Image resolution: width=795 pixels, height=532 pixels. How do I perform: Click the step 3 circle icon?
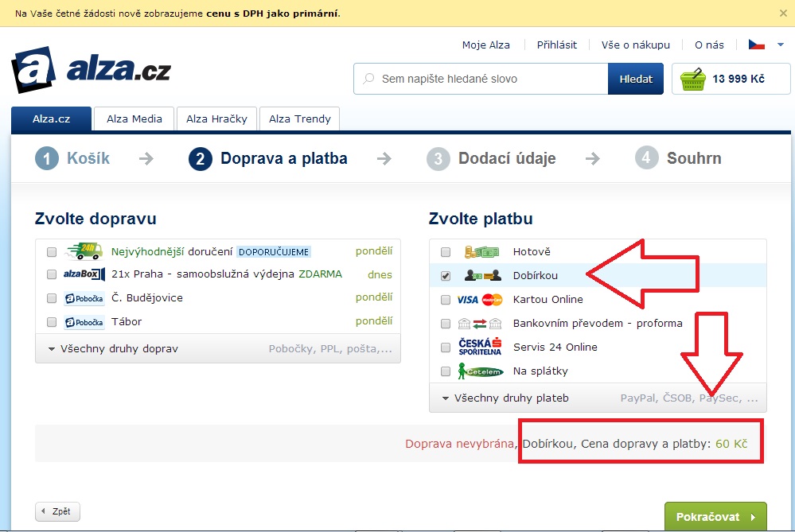pos(438,158)
